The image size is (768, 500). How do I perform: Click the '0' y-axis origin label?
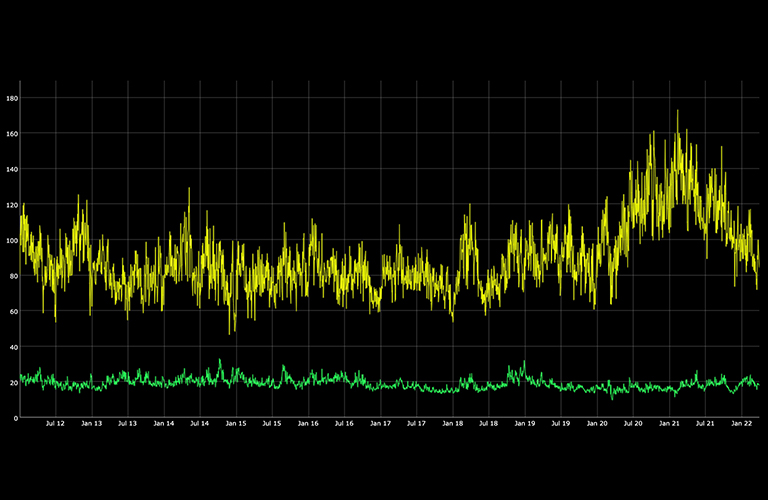point(15,419)
